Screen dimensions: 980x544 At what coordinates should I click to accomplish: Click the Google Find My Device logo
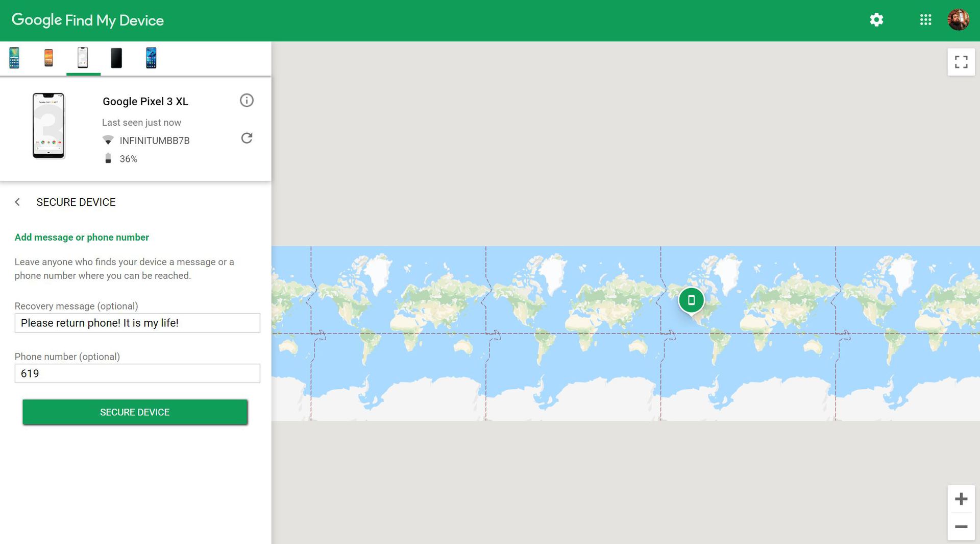(88, 20)
